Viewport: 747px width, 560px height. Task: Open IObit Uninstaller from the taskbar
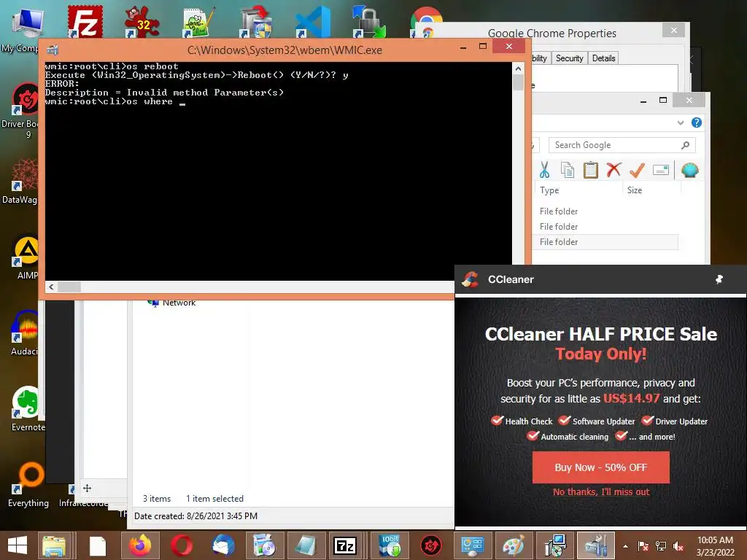pyautogui.click(x=390, y=545)
